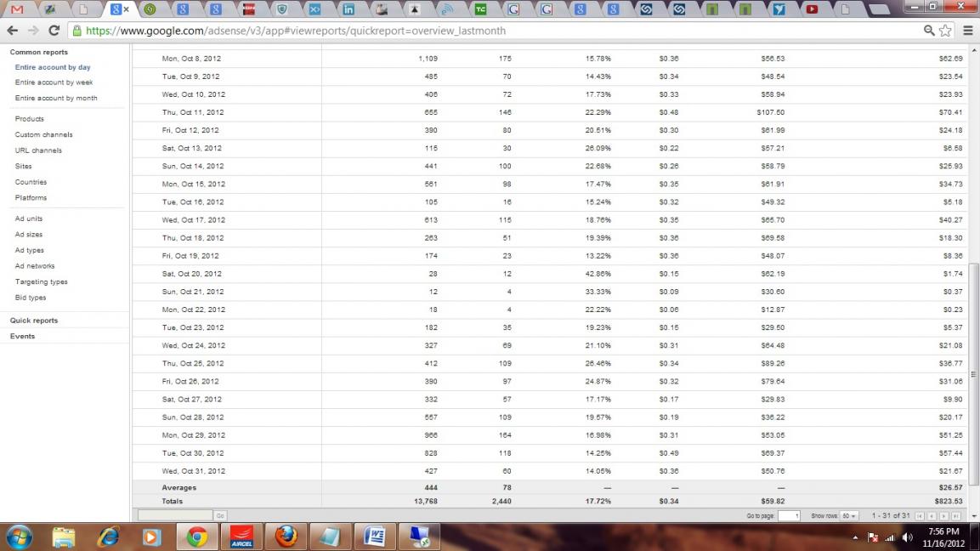Screen dimensions: 980x551
Task: Open Entire account by day report
Action: tap(53, 67)
